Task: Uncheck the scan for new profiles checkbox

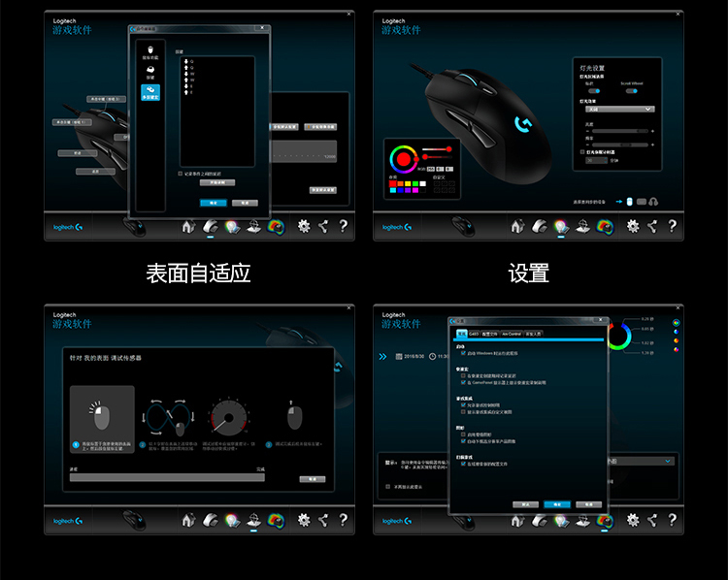Action: [x=463, y=464]
